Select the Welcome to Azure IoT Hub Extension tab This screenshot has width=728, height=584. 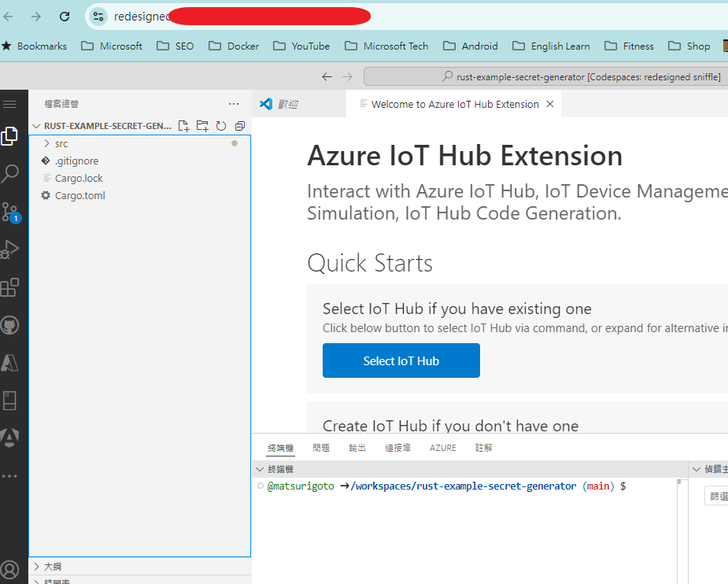pyautogui.click(x=453, y=104)
